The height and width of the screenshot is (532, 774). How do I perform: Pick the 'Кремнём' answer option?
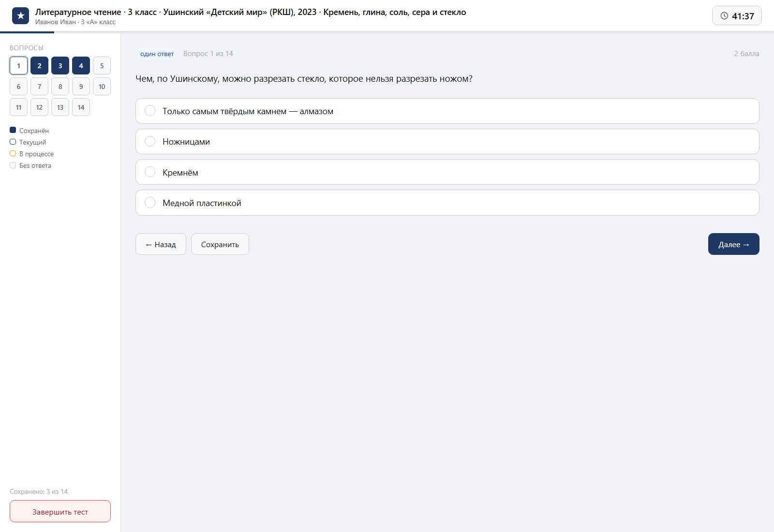(x=447, y=172)
